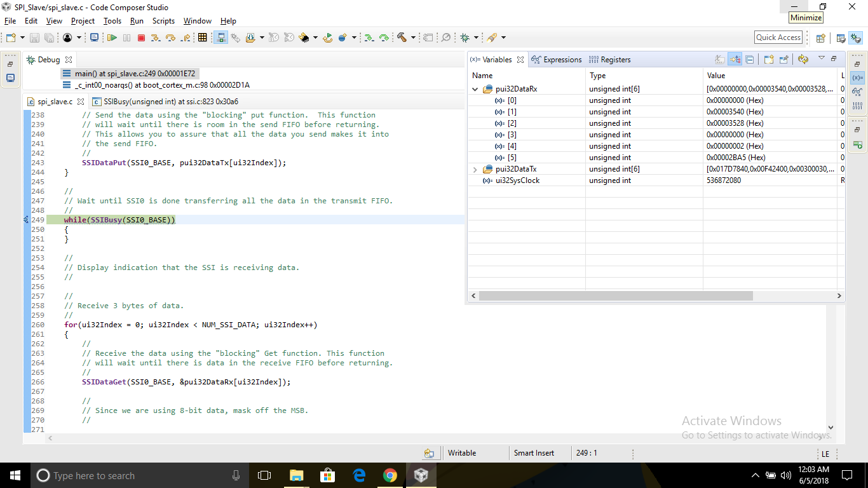Image resolution: width=868 pixels, height=488 pixels.
Task: Click the taskbar search box
Action: click(140, 475)
